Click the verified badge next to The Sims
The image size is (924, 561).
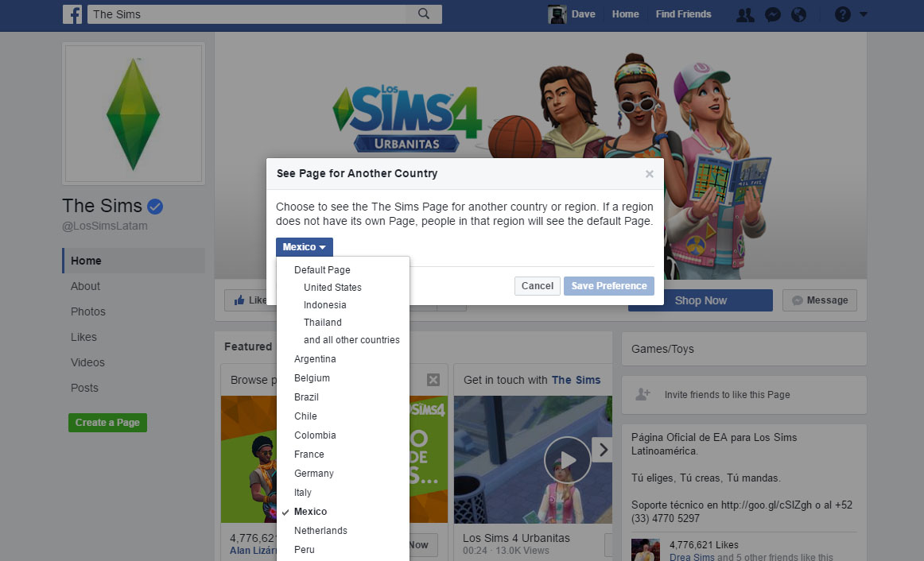coord(155,206)
